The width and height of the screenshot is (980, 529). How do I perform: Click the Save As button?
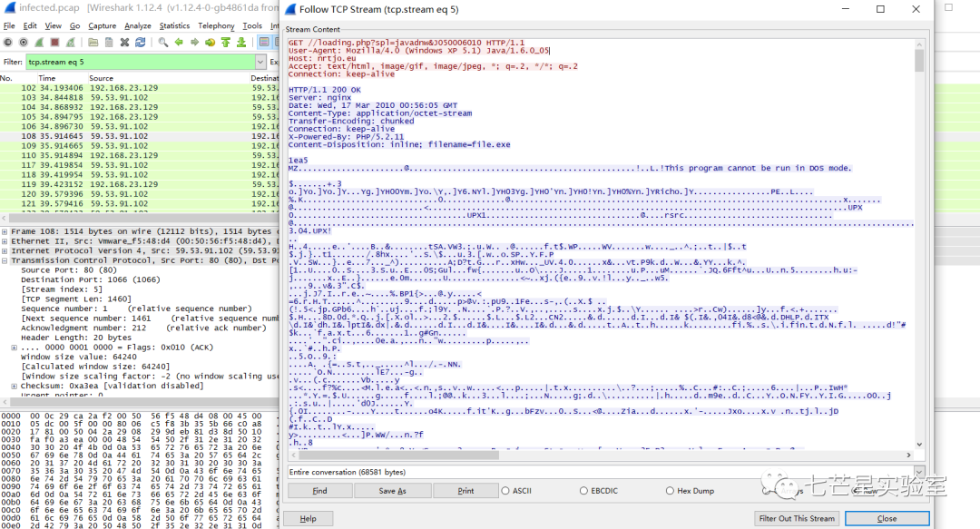click(393, 491)
